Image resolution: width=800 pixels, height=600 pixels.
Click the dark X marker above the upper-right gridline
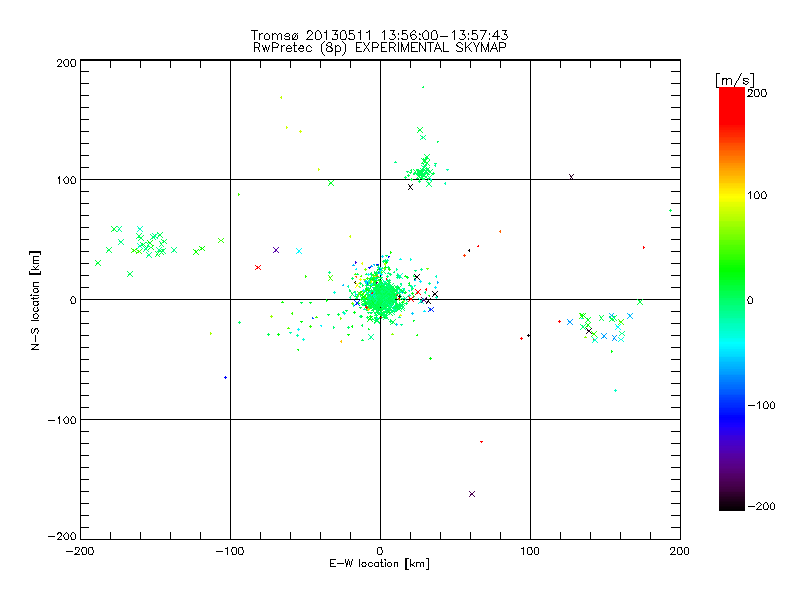tap(571, 177)
